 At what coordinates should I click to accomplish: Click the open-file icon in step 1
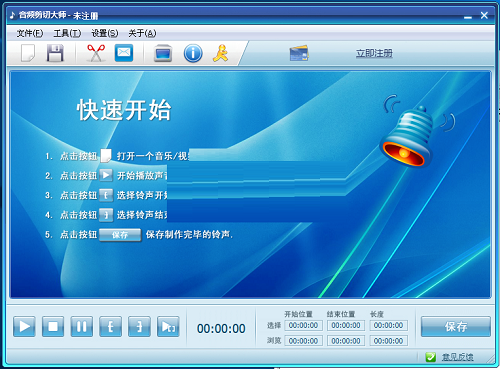pos(106,156)
